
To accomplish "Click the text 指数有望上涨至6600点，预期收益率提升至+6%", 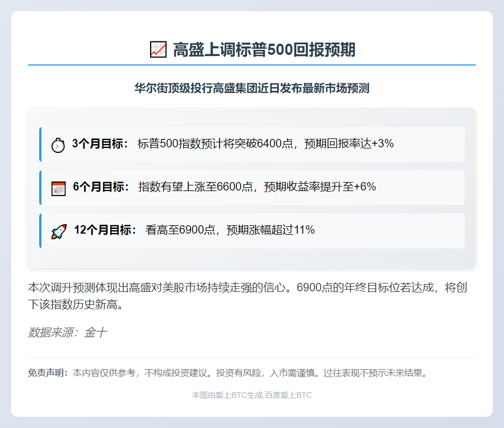I will click(x=257, y=187).
